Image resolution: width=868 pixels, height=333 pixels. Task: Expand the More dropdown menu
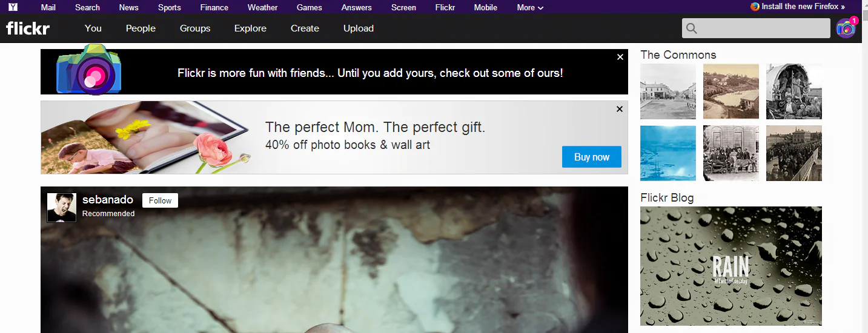click(x=530, y=7)
